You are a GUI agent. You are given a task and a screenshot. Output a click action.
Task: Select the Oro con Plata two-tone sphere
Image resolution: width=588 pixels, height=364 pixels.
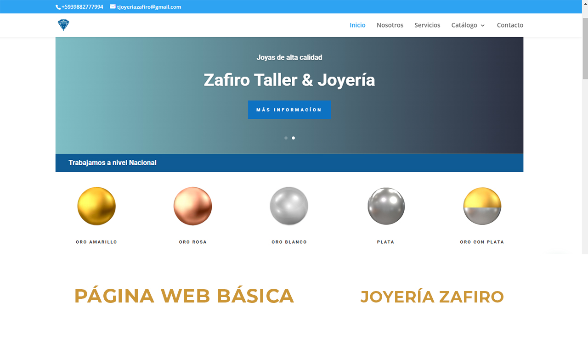pyautogui.click(x=482, y=206)
